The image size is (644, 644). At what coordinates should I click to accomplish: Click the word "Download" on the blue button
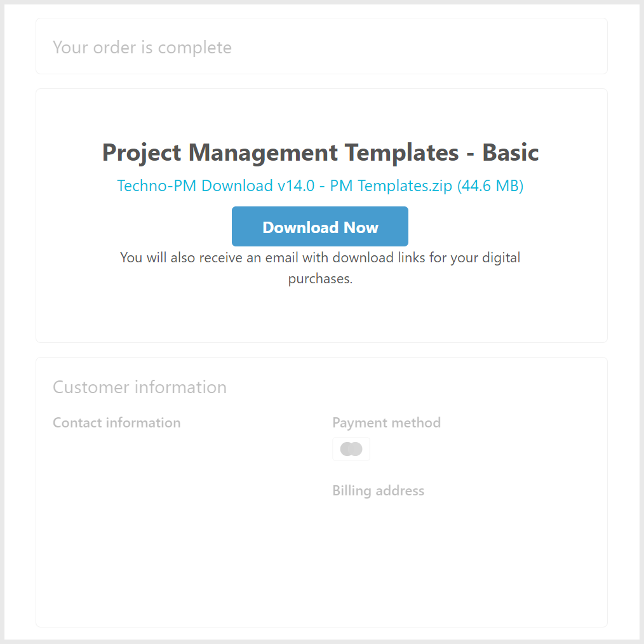point(300,227)
